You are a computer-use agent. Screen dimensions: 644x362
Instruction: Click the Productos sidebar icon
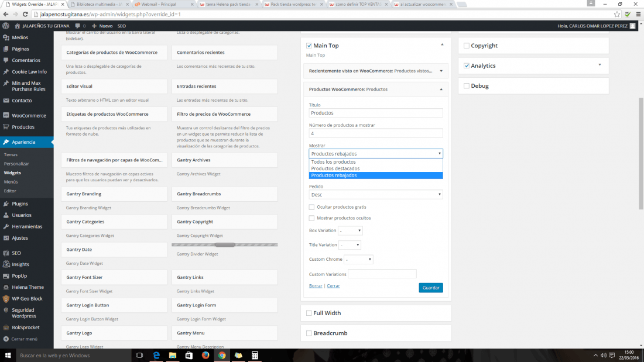pos(6,127)
